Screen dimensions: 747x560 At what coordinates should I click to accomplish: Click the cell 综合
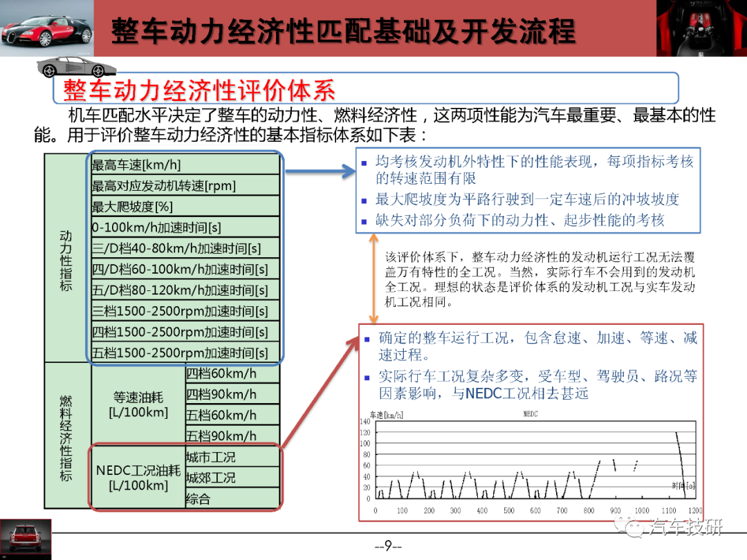232,498
